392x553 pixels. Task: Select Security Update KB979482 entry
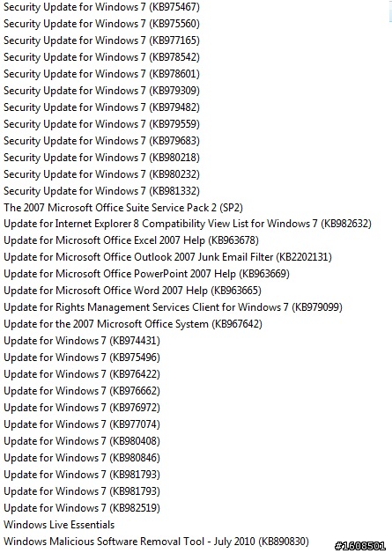[x=101, y=107]
